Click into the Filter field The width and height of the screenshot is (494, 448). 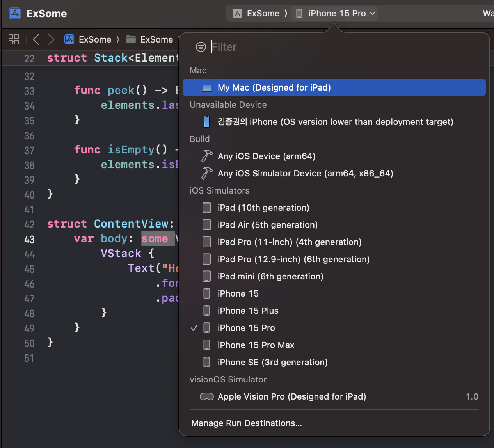pyautogui.click(x=343, y=47)
